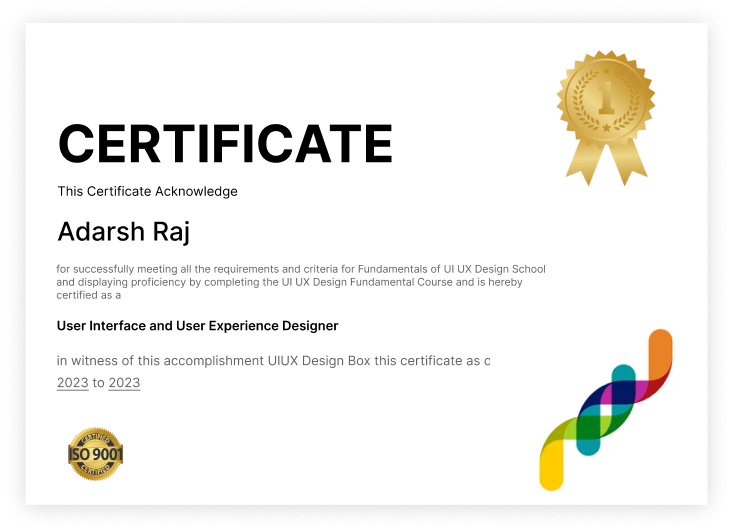Click the multicolor ribbon logo
733x532 pixels.
click(x=606, y=408)
